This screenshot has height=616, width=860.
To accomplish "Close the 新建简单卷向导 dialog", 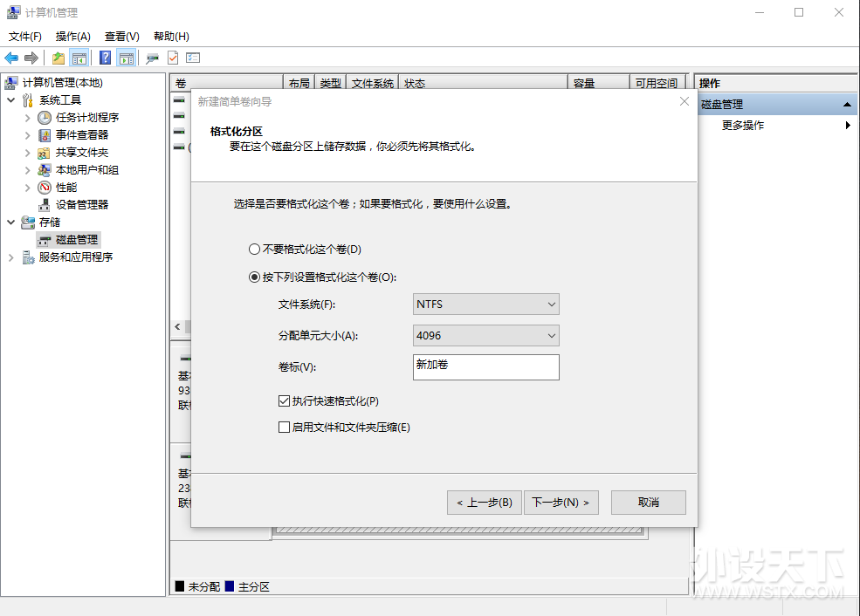I will point(684,101).
